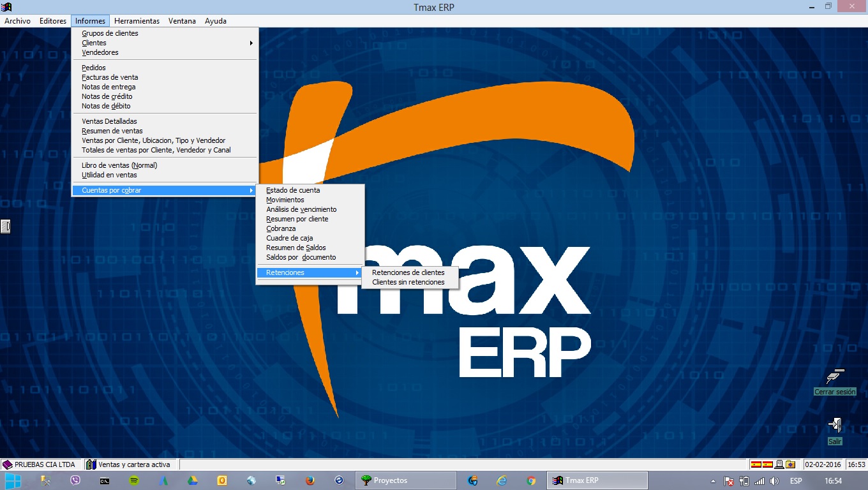Click the Informes menu
Viewport: 868px width, 490px height.
coord(90,21)
